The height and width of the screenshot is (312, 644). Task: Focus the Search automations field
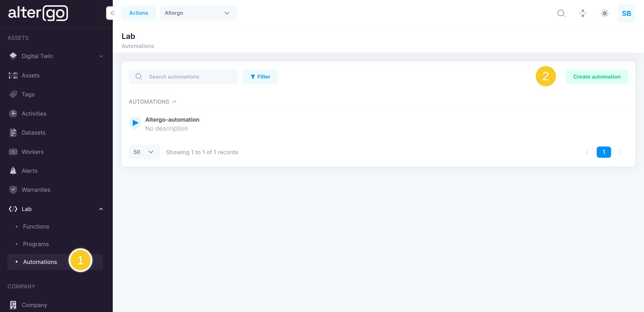(189, 77)
